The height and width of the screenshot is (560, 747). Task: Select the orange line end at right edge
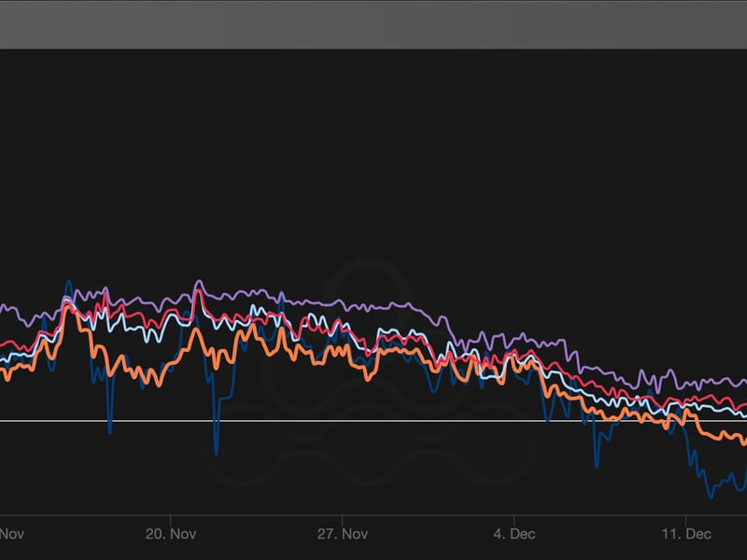point(742,441)
